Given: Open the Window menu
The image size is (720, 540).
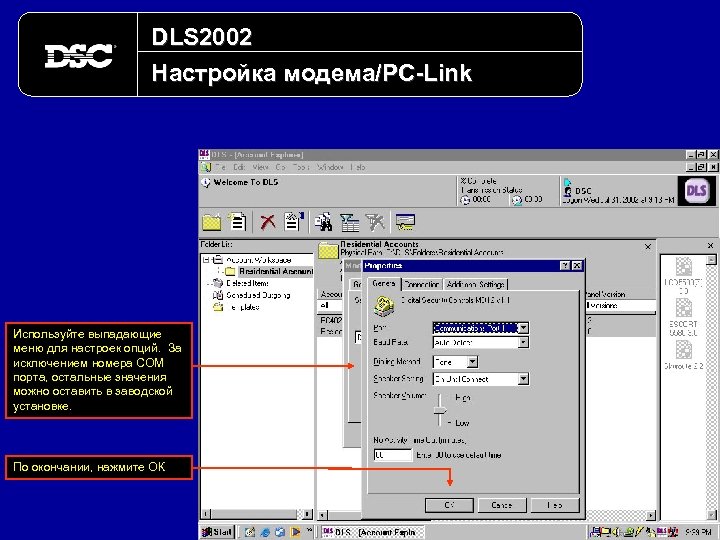Looking at the screenshot, I should pos(330,167).
